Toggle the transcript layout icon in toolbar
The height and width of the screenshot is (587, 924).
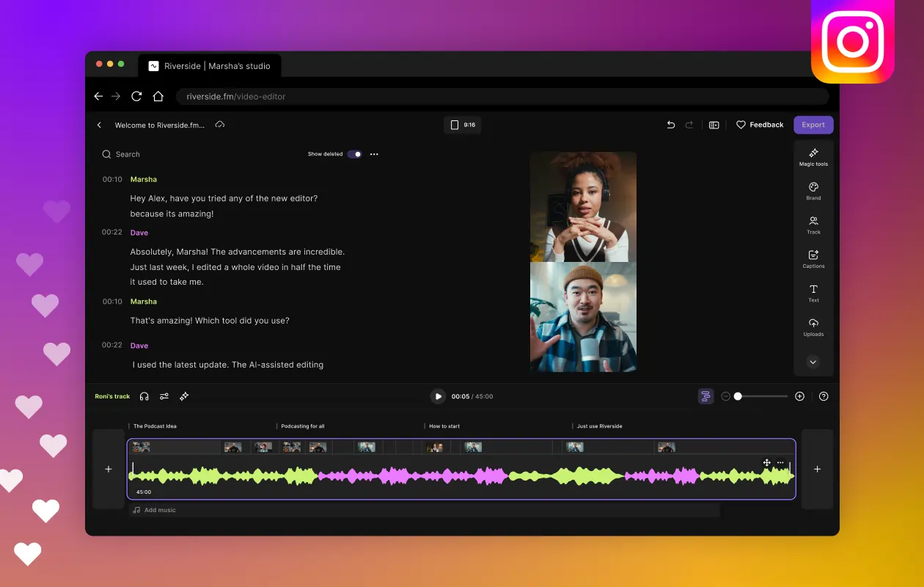point(714,125)
